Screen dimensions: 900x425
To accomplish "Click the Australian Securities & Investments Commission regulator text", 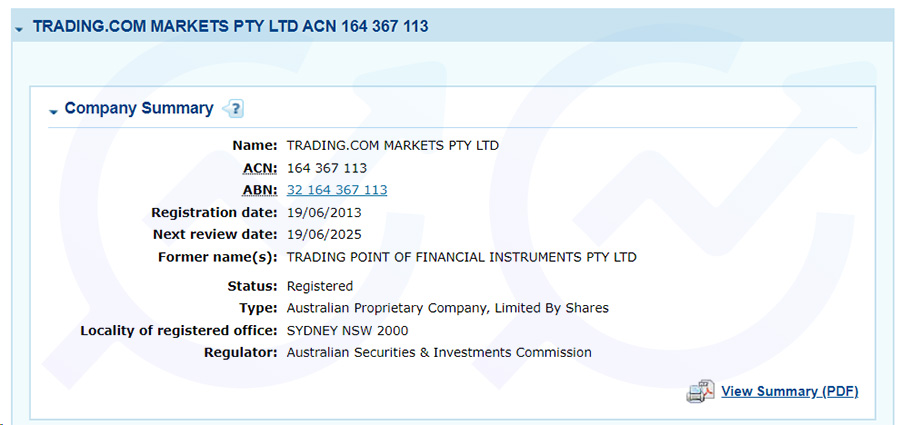I will point(439,353).
